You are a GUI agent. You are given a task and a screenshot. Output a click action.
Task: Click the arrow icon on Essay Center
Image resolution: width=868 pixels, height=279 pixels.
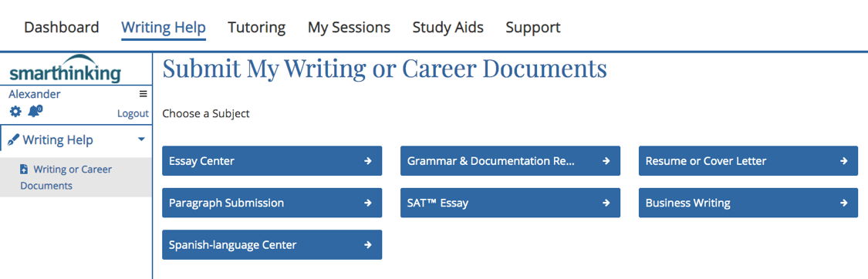pyautogui.click(x=367, y=161)
